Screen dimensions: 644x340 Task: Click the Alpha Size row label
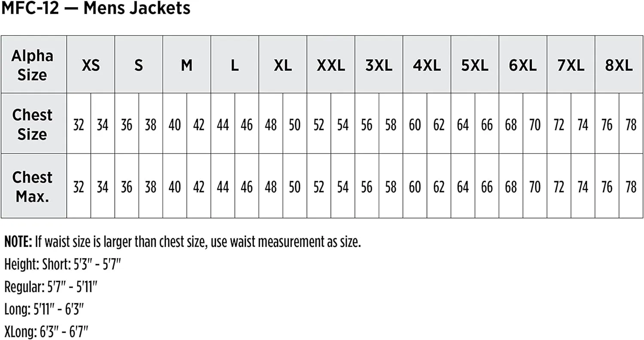coord(33,65)
